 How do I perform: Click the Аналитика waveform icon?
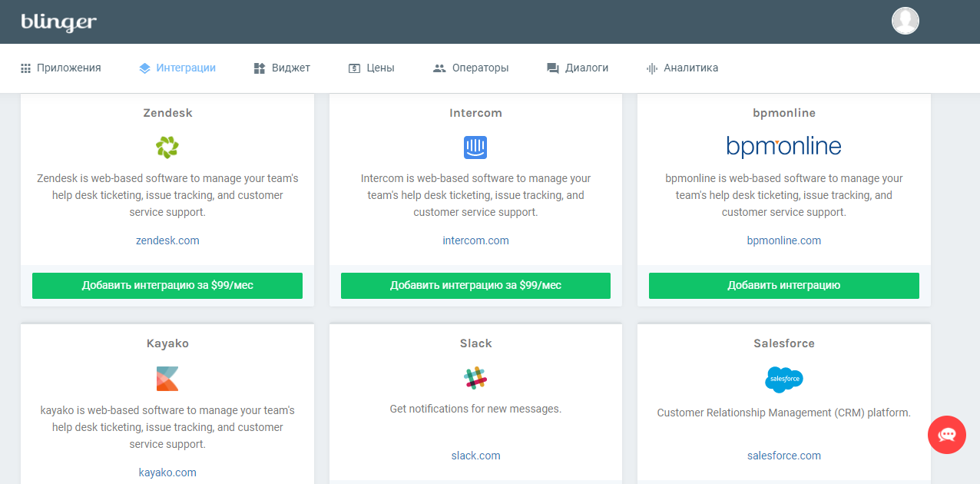click(651, 68)
